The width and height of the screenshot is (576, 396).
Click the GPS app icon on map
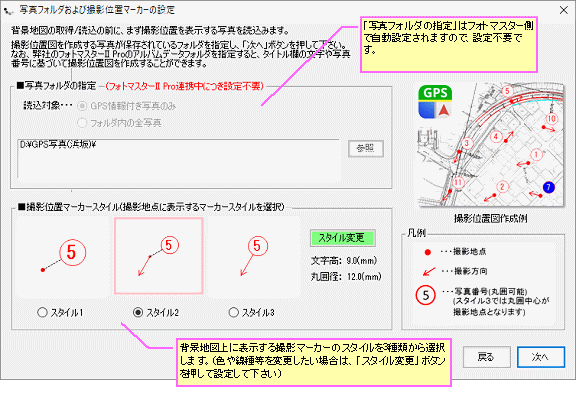point(435,102)
